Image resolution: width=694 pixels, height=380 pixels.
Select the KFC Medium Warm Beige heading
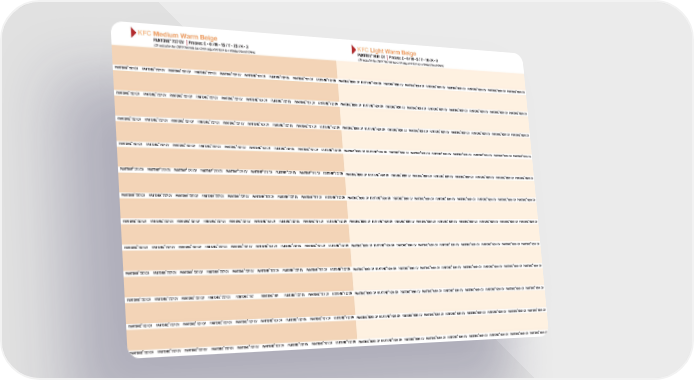[x=177, y=35]
